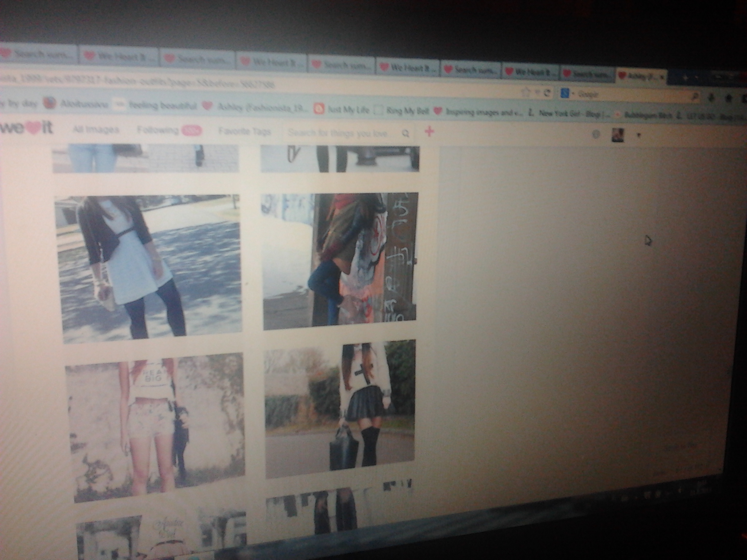The image size is (747, 560).
Task: Click the pink plus add-image icon
Action: click(x=429, y=131)
